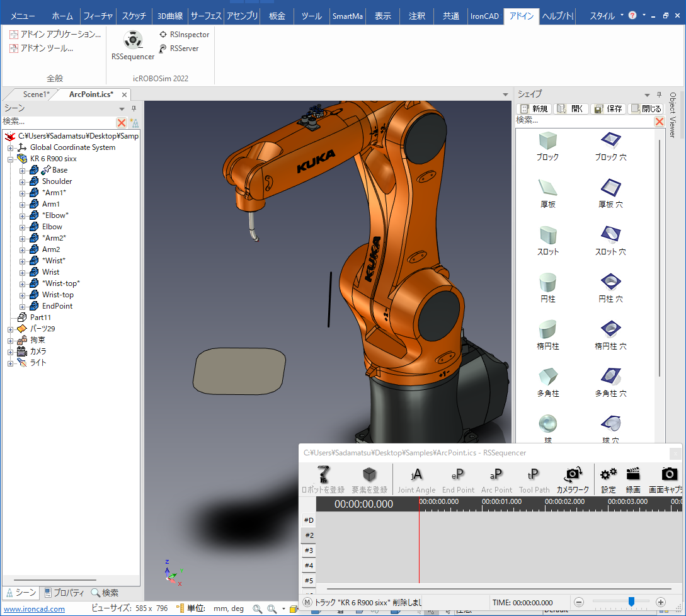Select the Arc Point tool
The width and height of the screenshot is (686, 616).
click(x=496, y=479)
